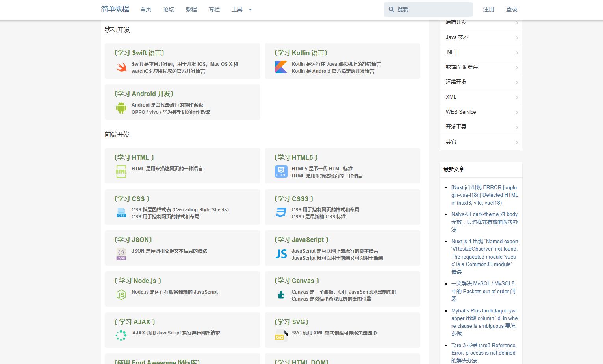Click the search magnifier icon
This screenshot has width=603, height=364.
(x=391, y=9)
